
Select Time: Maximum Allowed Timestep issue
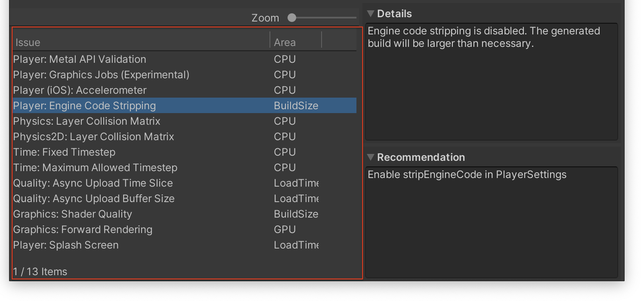[95, 168]
